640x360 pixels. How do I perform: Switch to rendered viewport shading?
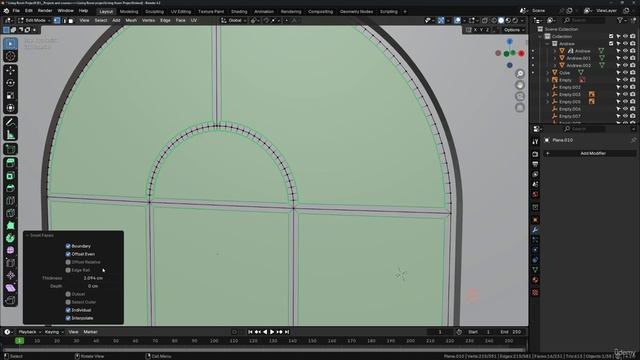(515, 20)
